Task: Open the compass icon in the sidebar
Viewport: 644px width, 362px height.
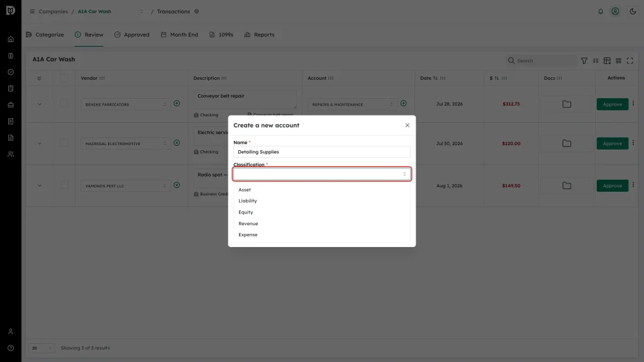Action: [11, 72]
